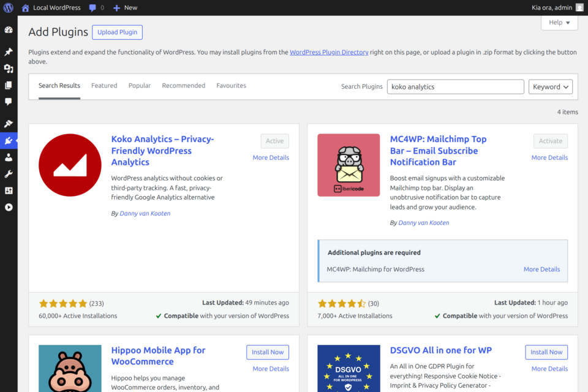
Task: Go to Dashboard from sidebar icon
Action: [x=9, y=30]
